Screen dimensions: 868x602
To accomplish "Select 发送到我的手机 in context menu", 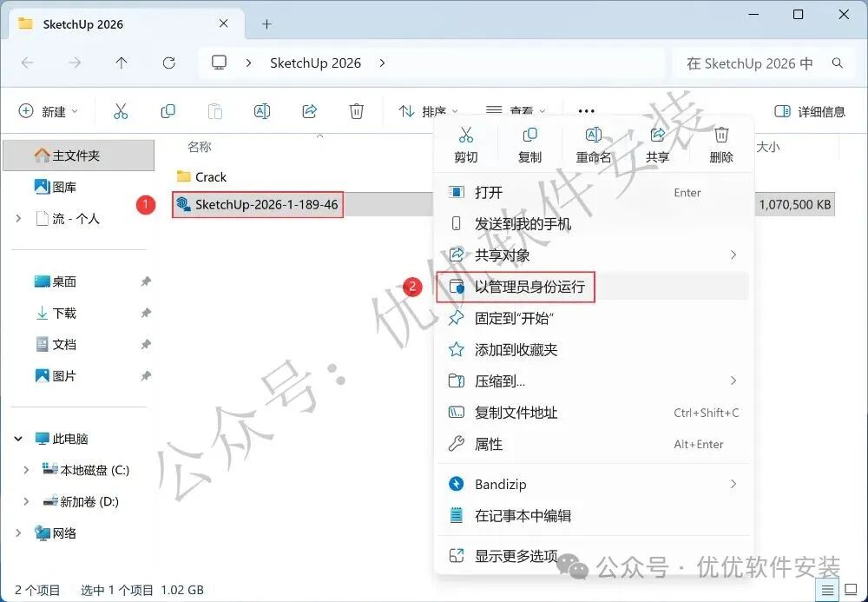I will [593, 224].
